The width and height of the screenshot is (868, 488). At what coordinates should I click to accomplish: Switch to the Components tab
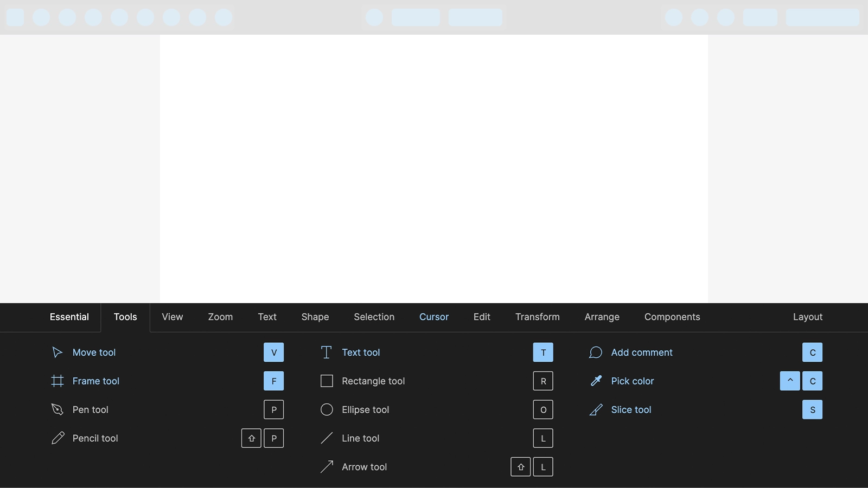click(x=672, y=317)
